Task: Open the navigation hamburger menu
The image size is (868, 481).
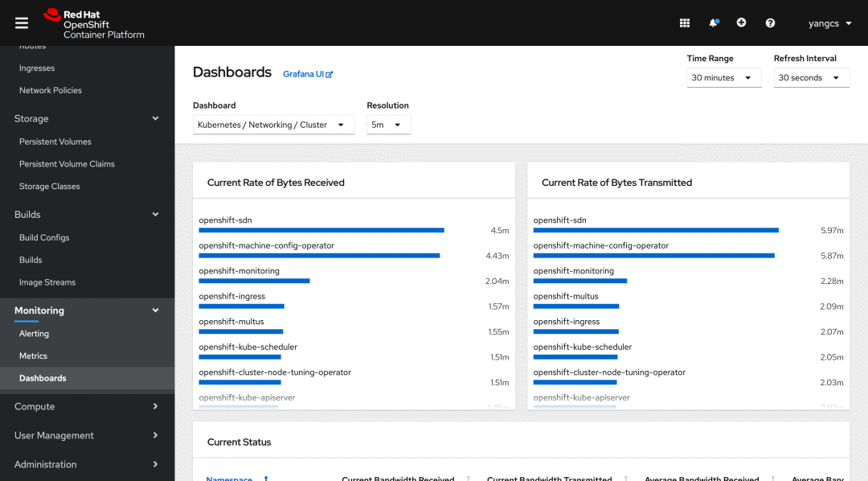Action: 21,23
